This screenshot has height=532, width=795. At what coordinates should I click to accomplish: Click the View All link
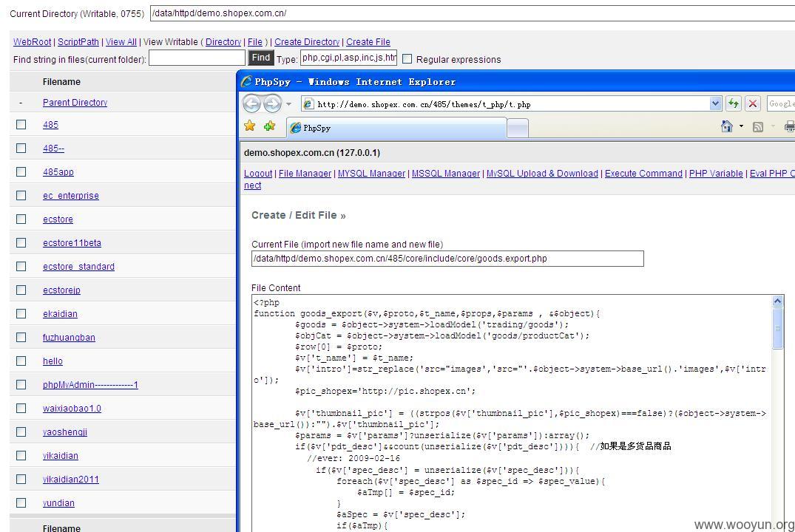[121, 41]
